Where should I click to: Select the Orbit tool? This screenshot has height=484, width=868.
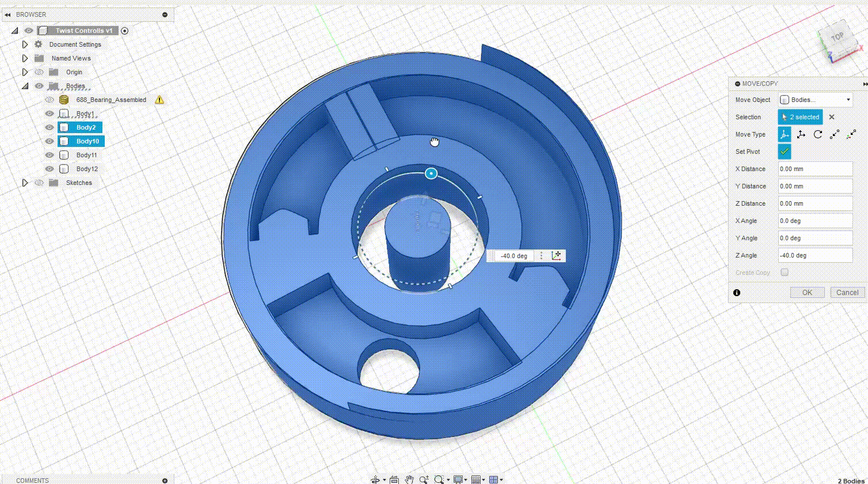tap(376, 479)
